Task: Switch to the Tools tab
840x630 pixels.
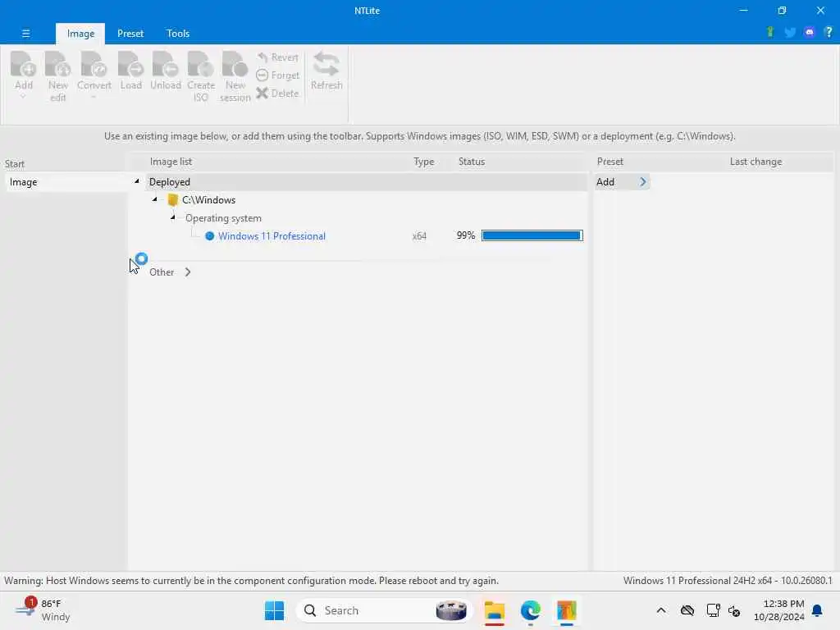Action: pyautogui.click(x=178, y=33)
